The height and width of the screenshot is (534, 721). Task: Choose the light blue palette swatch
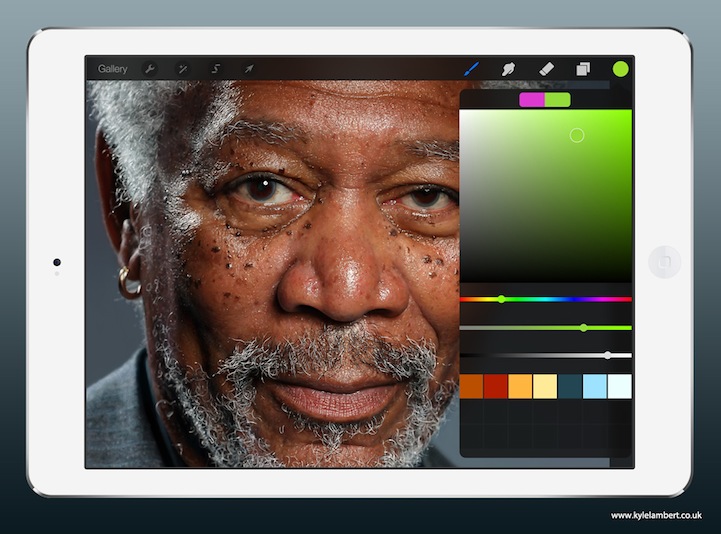click(595, 386)
